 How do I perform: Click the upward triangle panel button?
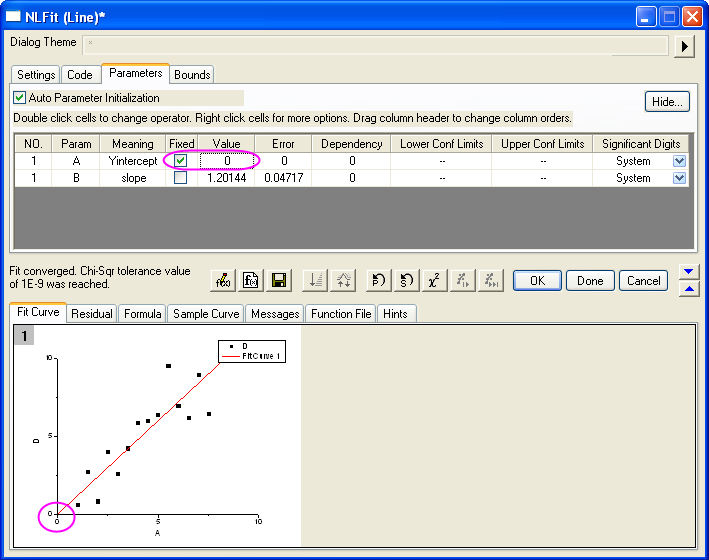coord(687,290)
